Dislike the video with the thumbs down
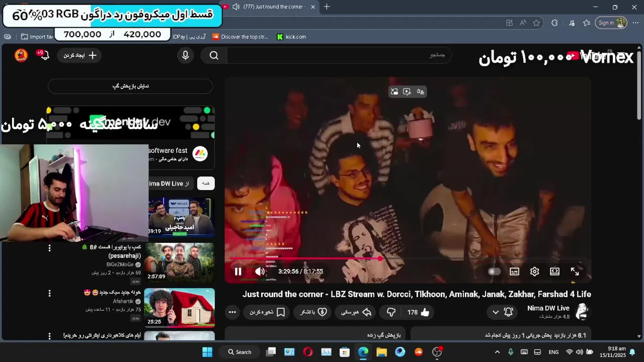 point(391,312)
